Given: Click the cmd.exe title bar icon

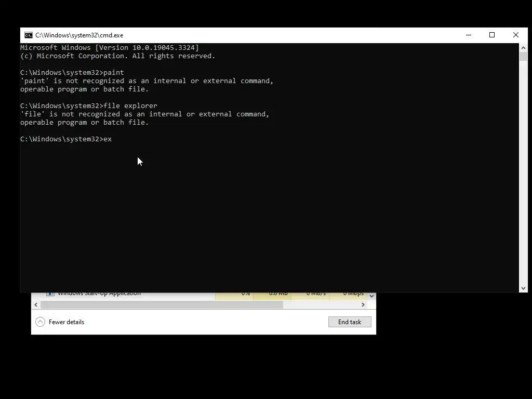Looking at the screenshot, I should tap(29, 35).
